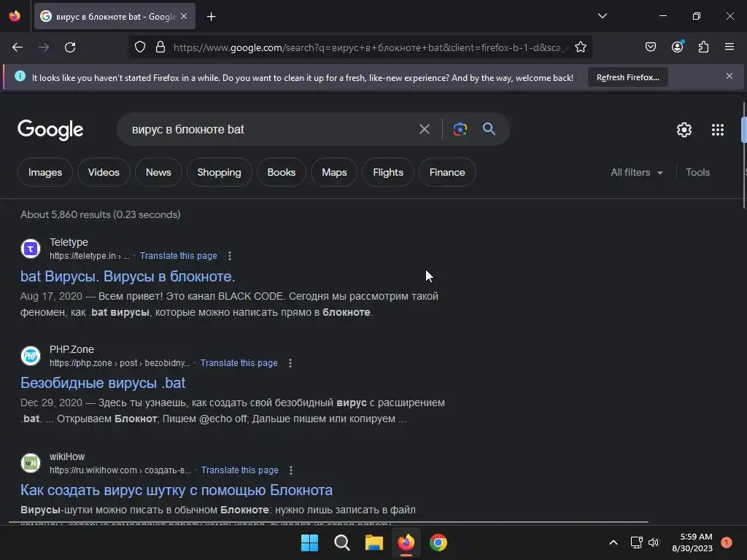The height and width of the screenshot is (560, 747).
Task: Bookmark this page with the star icon
Action: pyautogui.click(x=580, y=47)
